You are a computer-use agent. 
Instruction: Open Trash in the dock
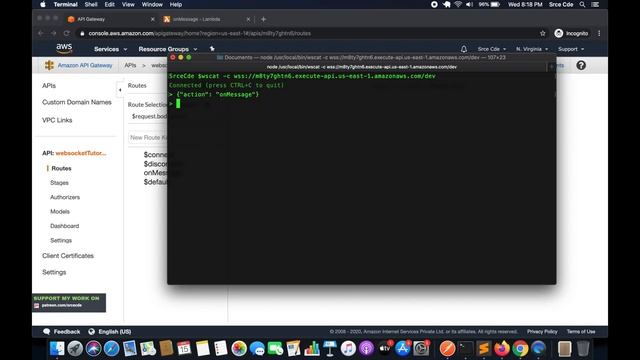pyautogui.click(x=583, y=349)
